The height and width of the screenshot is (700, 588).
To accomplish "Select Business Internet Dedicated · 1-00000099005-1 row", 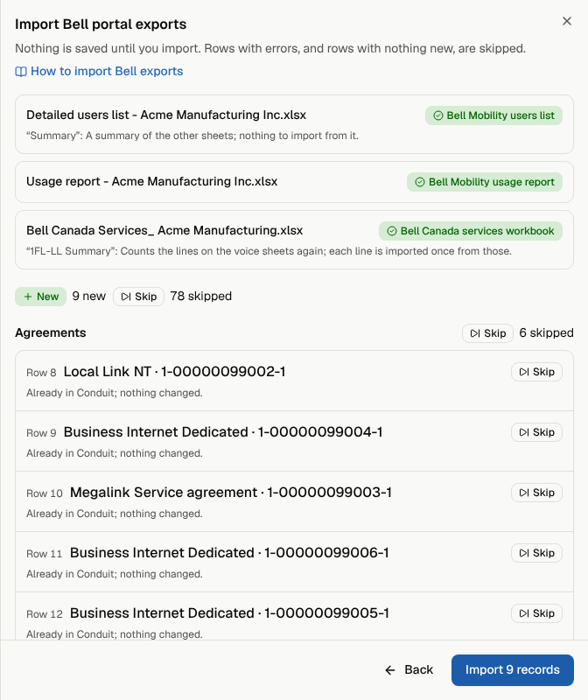I will [x=294, y=616].
